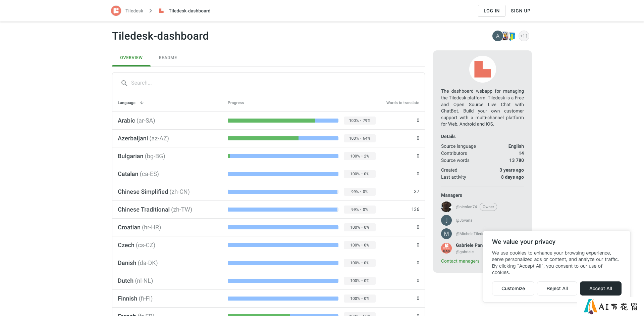
Task: Click the English source language value
Action: click(x=516, y=146)
